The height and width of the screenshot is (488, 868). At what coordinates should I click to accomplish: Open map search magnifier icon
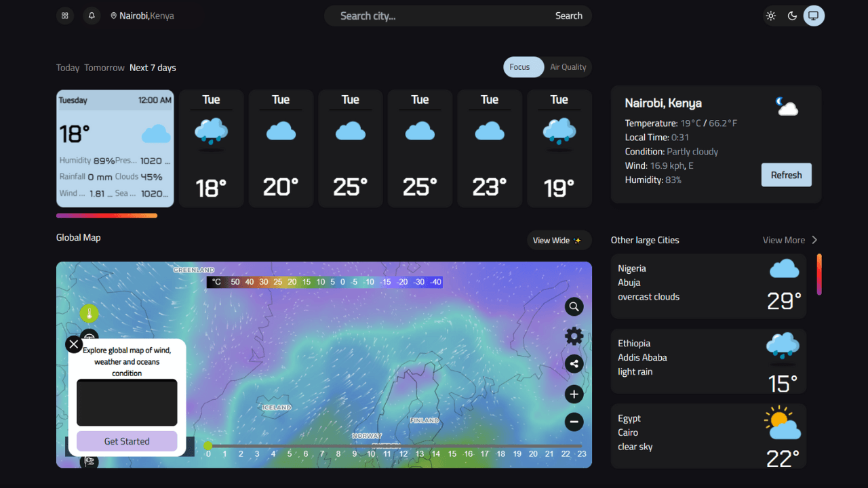tap(574, 307)
